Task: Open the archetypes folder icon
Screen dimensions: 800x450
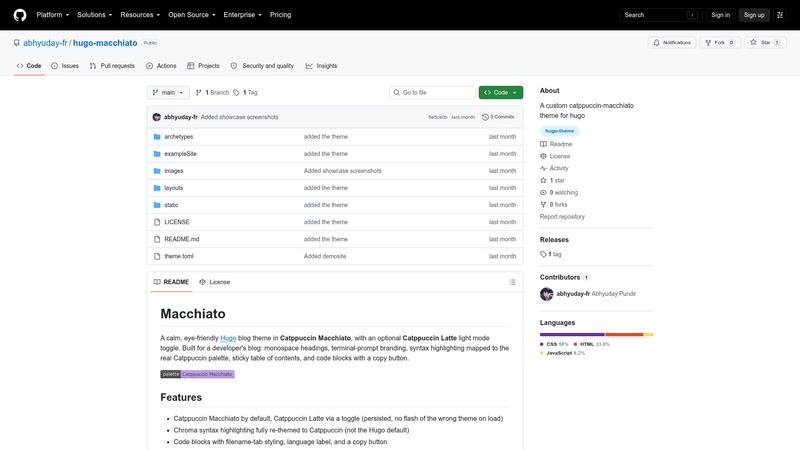Action: pyautogui.click(x=157, y=137)
